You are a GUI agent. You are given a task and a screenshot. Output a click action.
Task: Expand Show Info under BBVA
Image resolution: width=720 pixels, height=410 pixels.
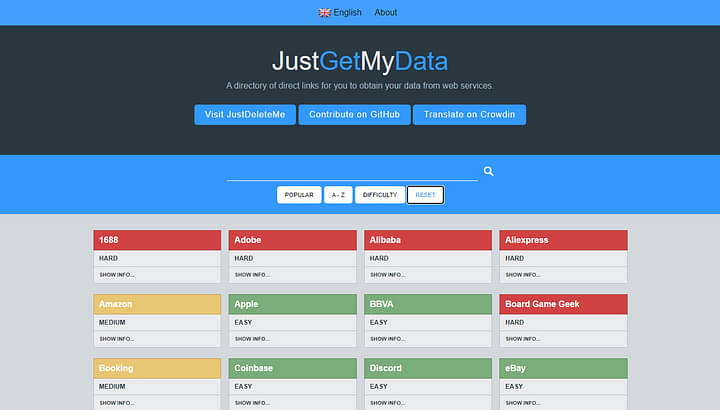pyautogui.click(x=388, y=339)
